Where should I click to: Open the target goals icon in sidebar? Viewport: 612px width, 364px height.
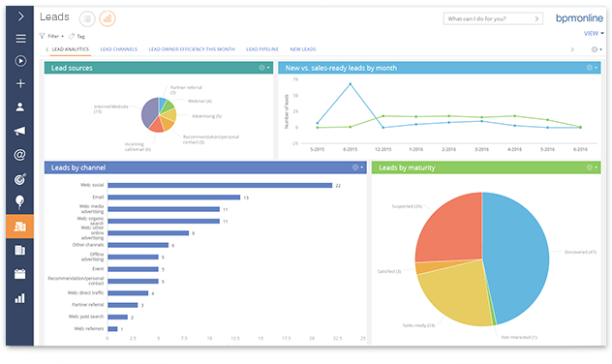tap(20, 179)
